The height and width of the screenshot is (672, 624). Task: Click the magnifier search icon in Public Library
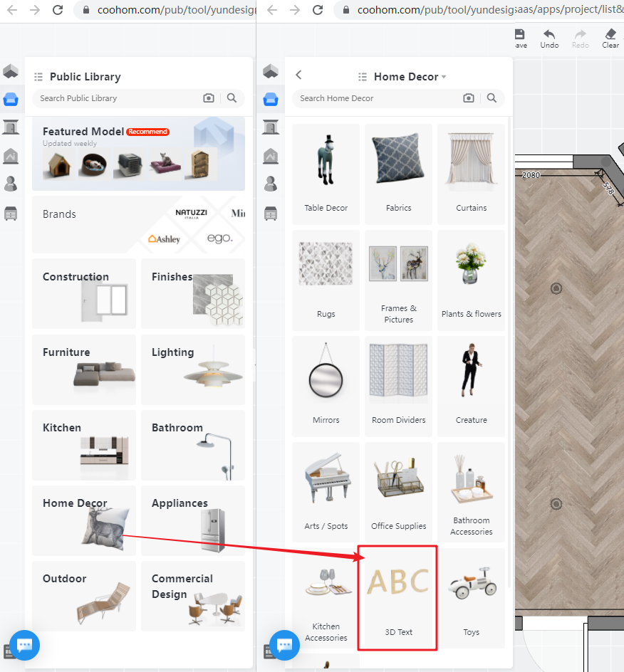pos(232,98)
